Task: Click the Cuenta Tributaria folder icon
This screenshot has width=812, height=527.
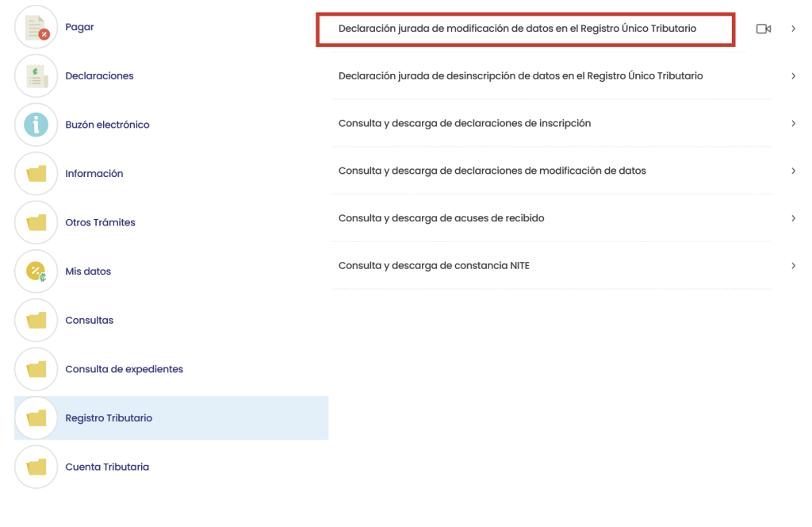Action: pos(36,467)
